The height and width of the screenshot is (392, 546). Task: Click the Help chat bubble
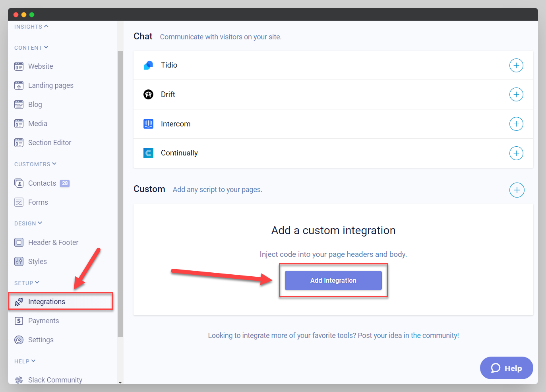click(506, 368)
